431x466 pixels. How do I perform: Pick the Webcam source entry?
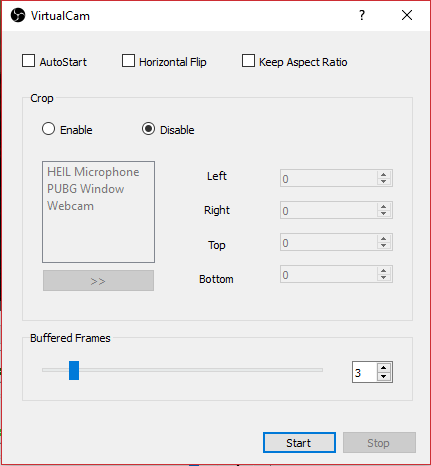coord(70,206)
